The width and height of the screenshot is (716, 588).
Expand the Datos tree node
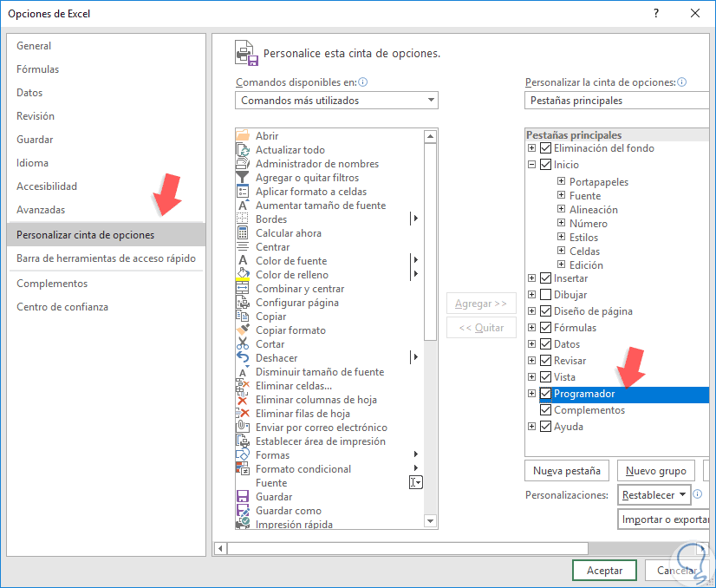coord(531,344)
